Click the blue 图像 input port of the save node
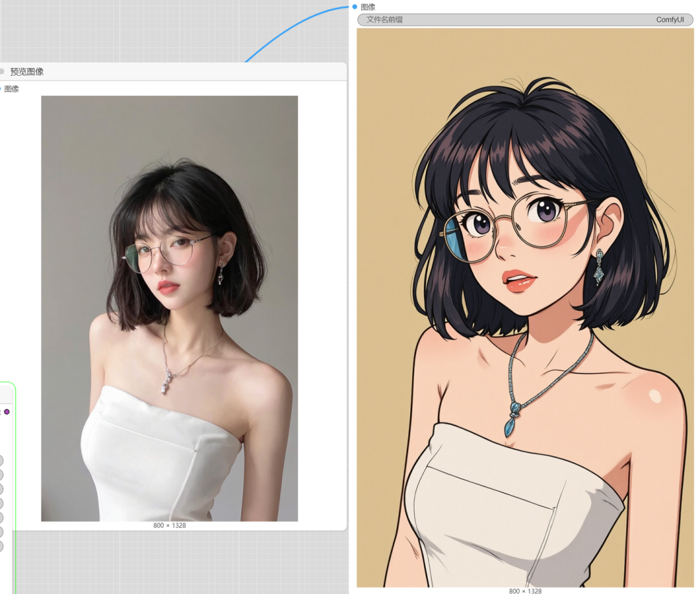 355,6
